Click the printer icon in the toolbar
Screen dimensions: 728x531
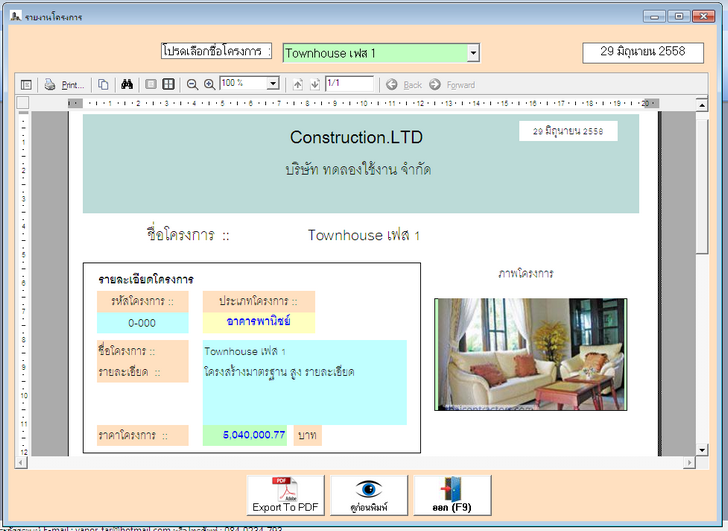50,84
